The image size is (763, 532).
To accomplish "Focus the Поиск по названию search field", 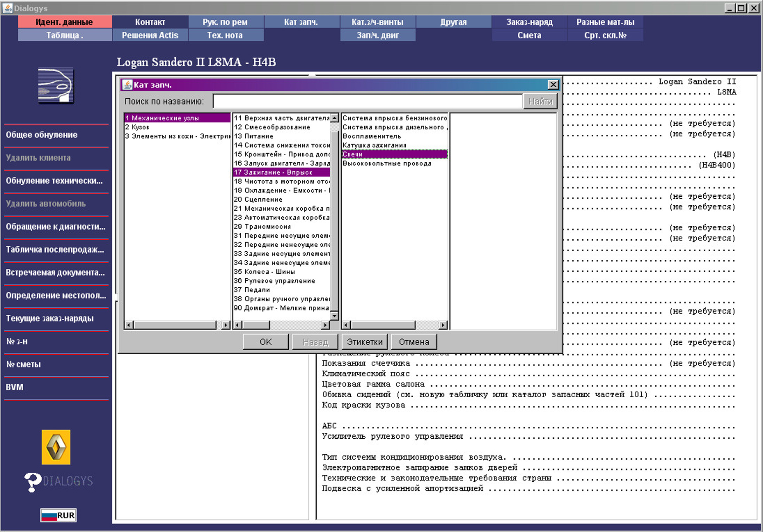I will pos(367,101).
